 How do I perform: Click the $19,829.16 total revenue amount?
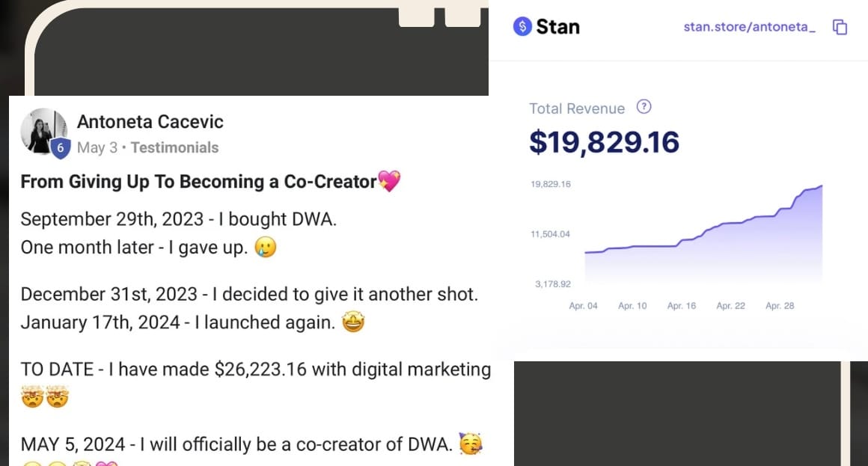[604, 142]
